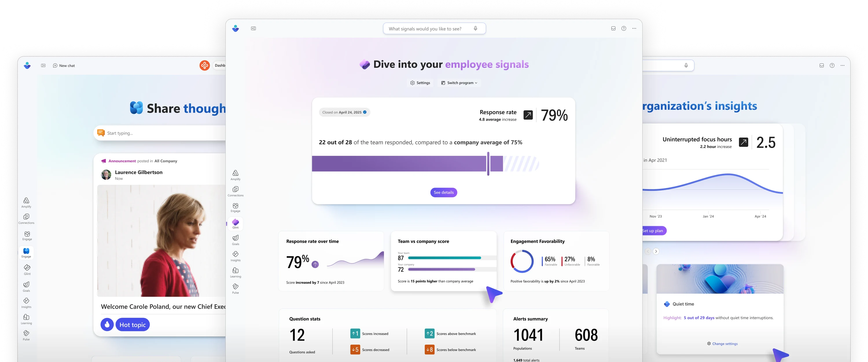Open Pulse in the center window sidebar

(x=236, y=288)
